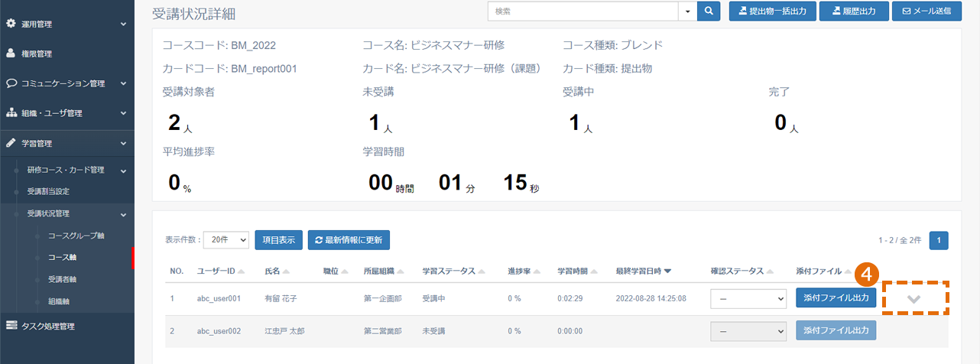The image size is (980, 364).
Task: Click 最新情報に更新 refresh button
Action: point(349,239)
